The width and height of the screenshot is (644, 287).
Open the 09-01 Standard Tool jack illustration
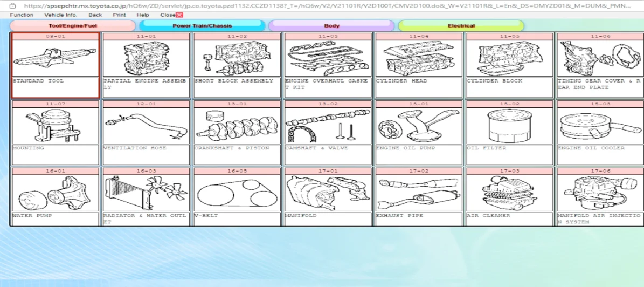[x=56, y=58]
